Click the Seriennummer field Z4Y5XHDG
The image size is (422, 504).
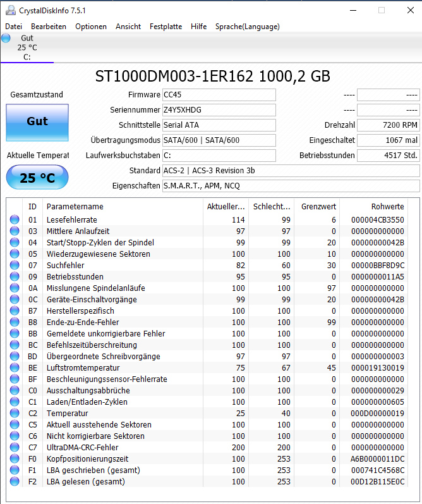pyautogui.click(x=219, y=110)
